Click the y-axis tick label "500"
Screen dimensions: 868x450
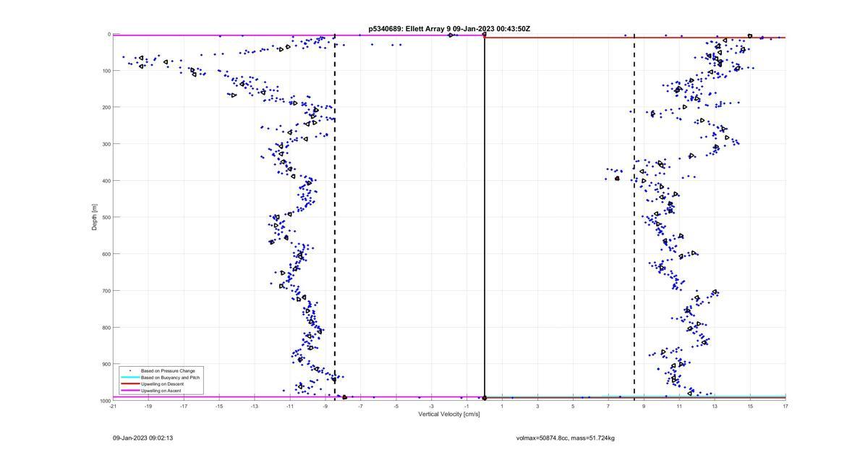pyautogui.click(x=106, y=217)
